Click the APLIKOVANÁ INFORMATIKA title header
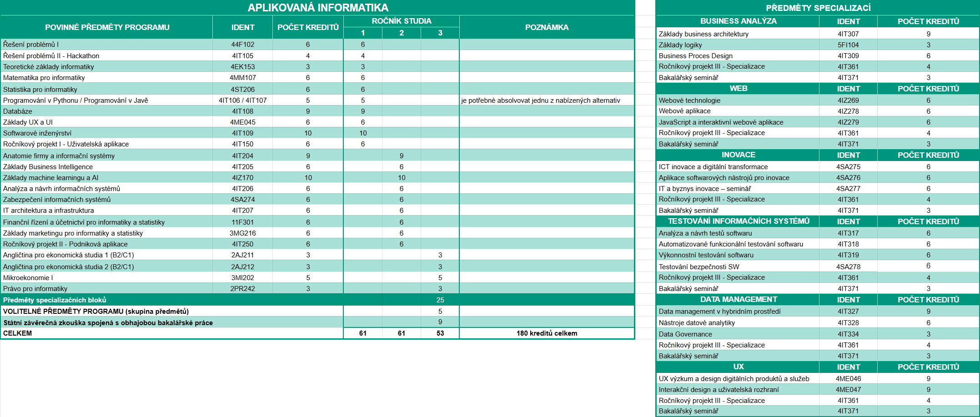The height and width of the screenshot is (417, 980). (317, 8)
